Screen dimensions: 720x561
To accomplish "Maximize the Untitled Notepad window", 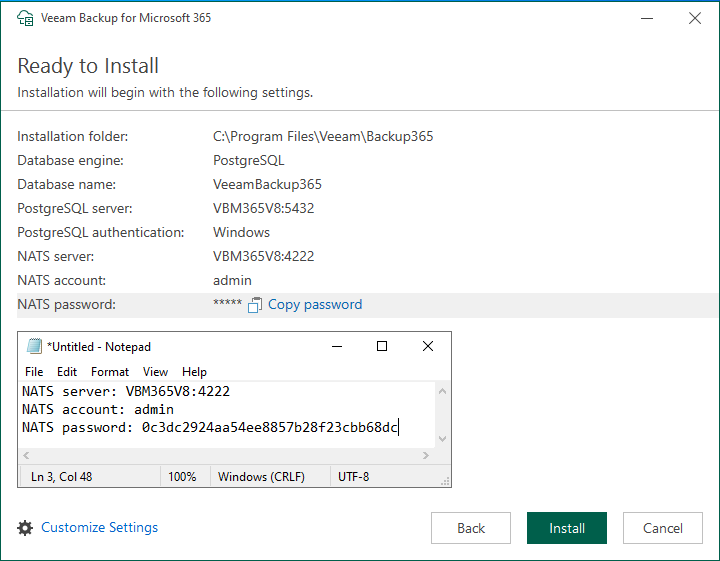I will (x=381, y=347).
